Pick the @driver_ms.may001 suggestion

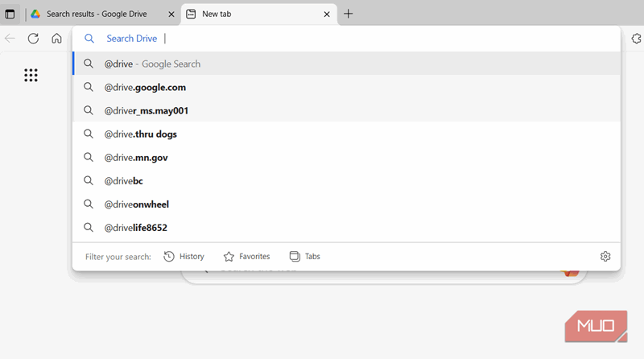[x=346, y=110]
